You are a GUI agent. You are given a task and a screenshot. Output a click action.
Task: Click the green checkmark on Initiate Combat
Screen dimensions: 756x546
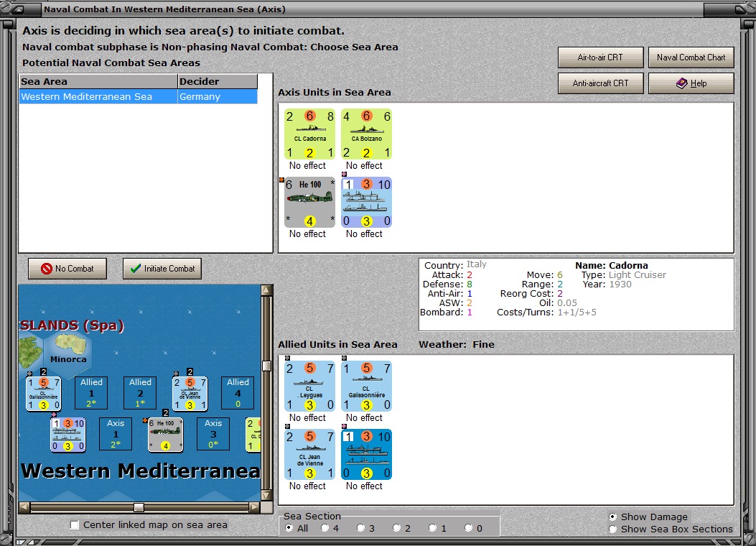pyautogui.click(x=136, y=268)
